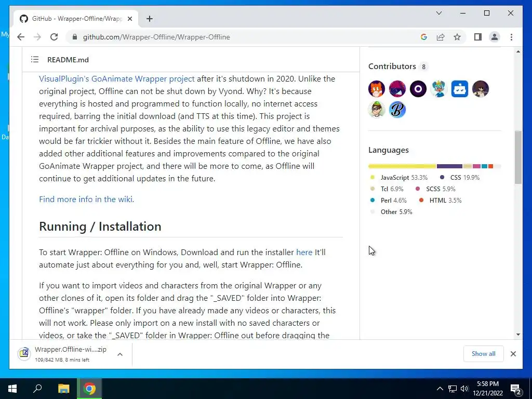Open the glasses green hat avatar contributor

[377, 110]
